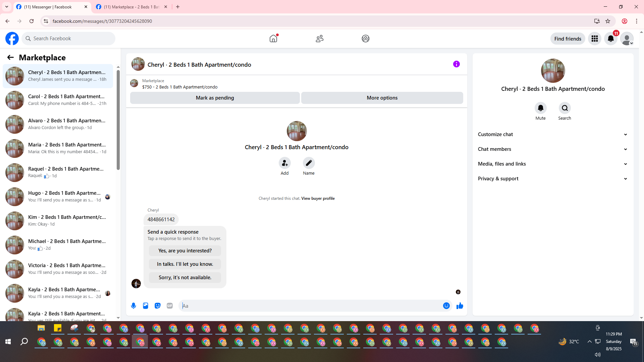Focus the message text input field

pos(312,306)
